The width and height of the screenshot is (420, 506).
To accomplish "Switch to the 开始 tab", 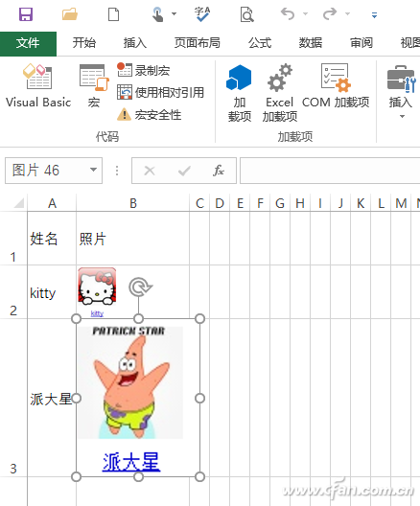I will pyautogui.click(x=84, y=43).
